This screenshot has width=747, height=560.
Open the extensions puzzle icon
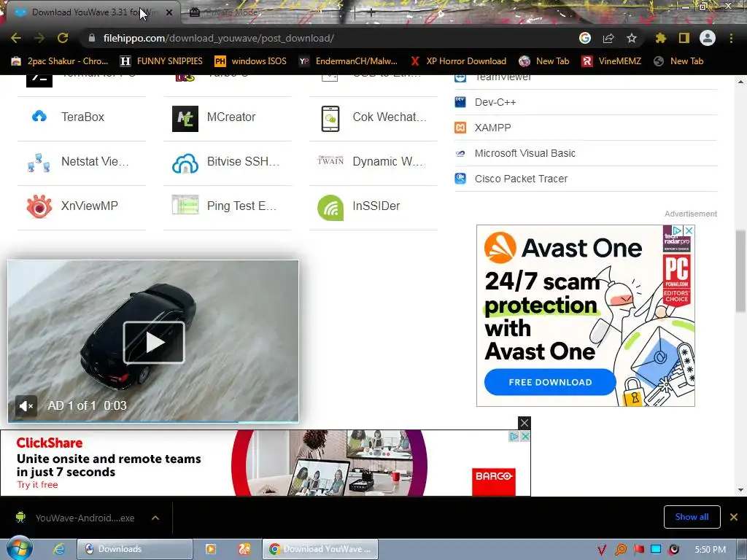[x=660, y=38]
